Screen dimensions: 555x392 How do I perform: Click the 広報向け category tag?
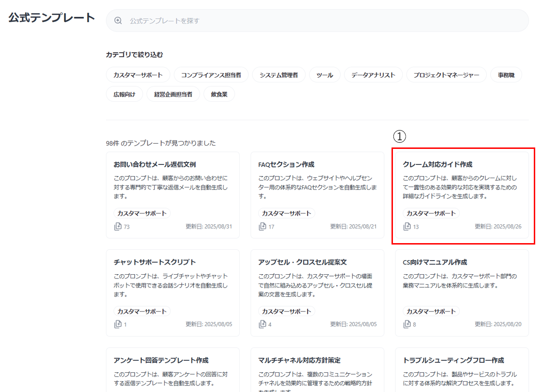coord(124,93)
